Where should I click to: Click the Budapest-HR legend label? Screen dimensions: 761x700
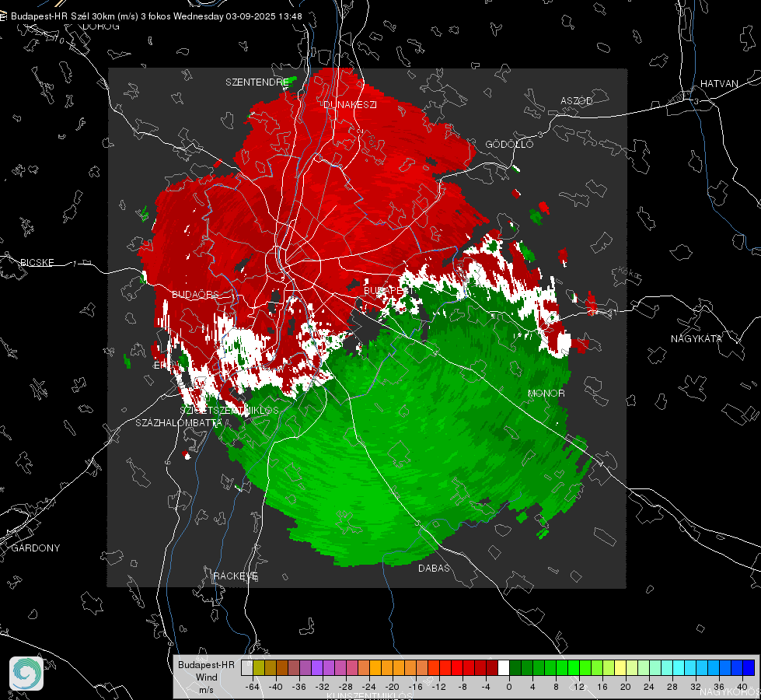click(x=206, y=664)
